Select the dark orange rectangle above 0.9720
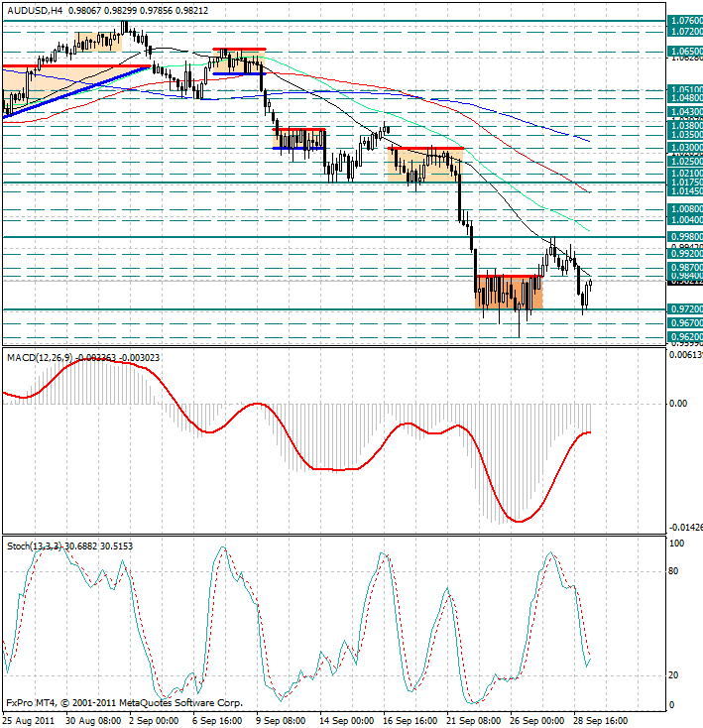Screen dimensions: 703x728 pyautogui.click(x=509, y=293)
